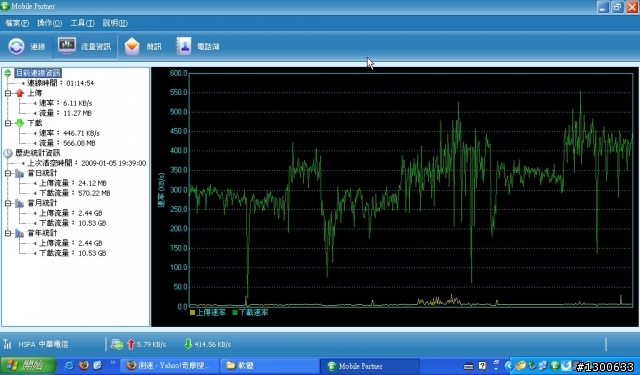Collapse the 下載 download tree node
Screen dimensions: 640x375
8,123
